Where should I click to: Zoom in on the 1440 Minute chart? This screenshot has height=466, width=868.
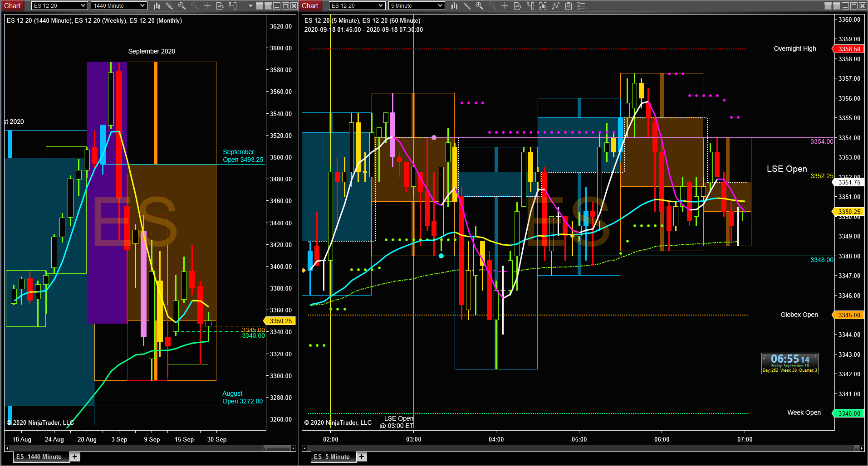pos(182,6)
